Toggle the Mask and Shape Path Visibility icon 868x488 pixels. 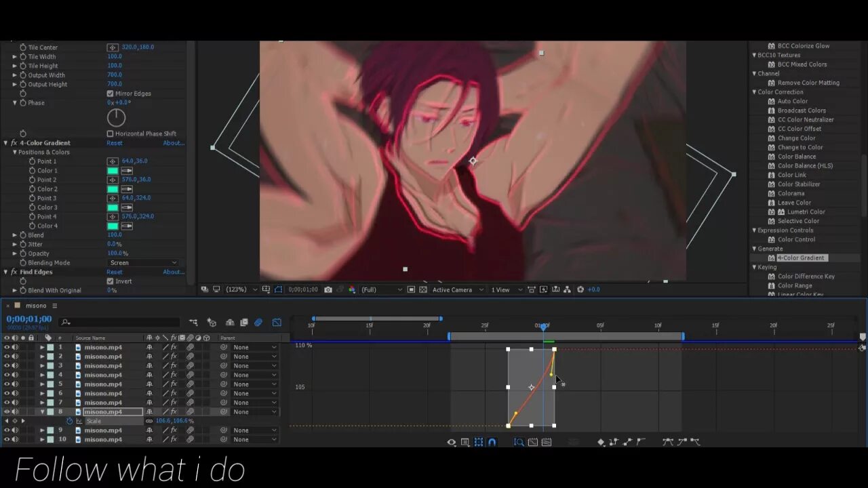(278, 289)
